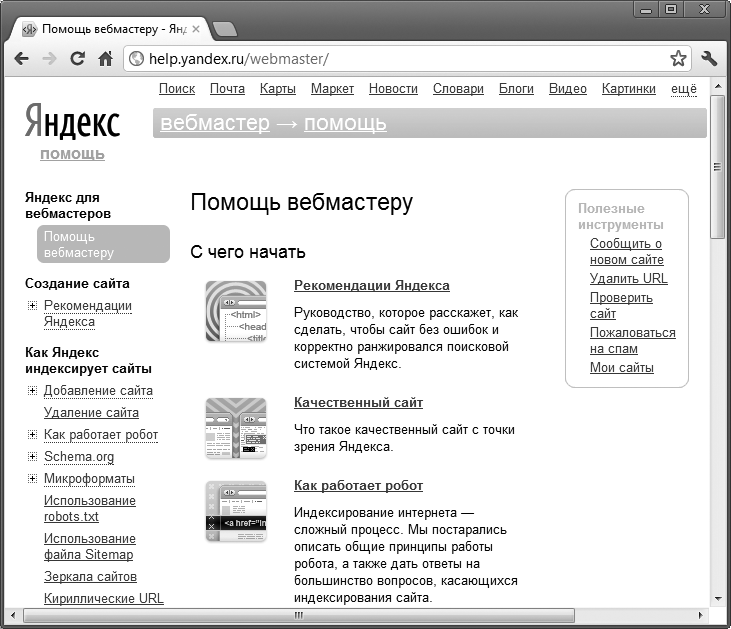Expand Рекомендации Яндекса tree node
Screen dimensions: 731x629
point(32,305)
